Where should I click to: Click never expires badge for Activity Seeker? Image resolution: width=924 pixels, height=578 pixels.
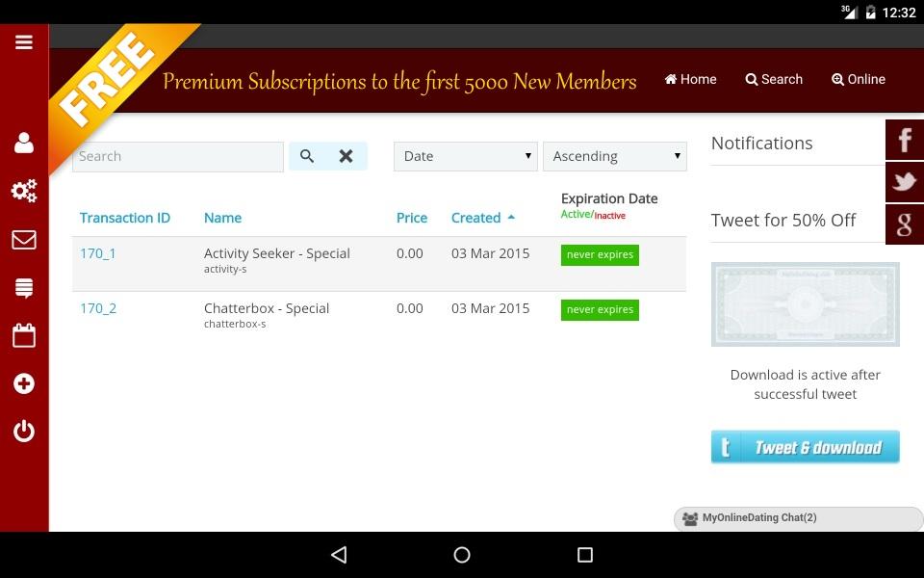pos(600,254)
